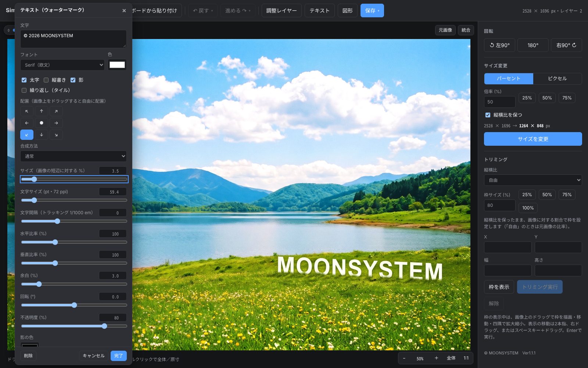Place watermark at middle-left alignment arrow
This screenshot has width=588, height=368.
coord(27,123)
